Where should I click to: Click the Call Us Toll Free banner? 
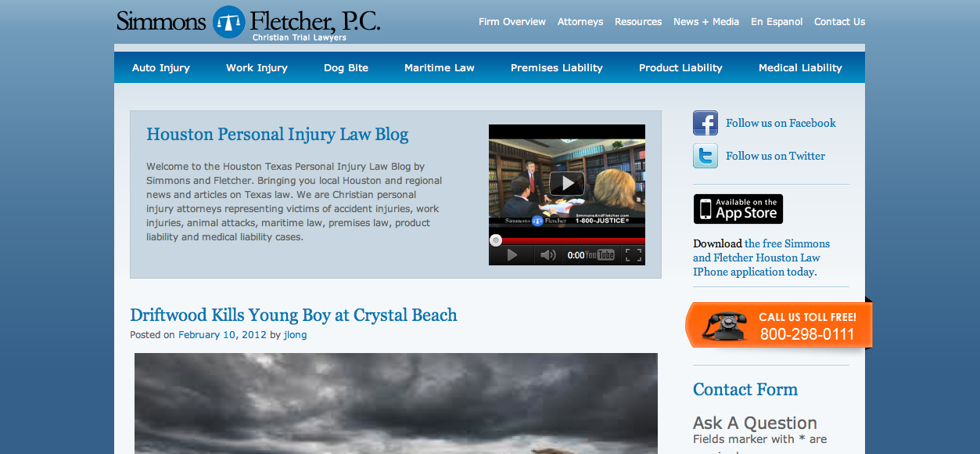pyautogui.click(x=779, y=325)
